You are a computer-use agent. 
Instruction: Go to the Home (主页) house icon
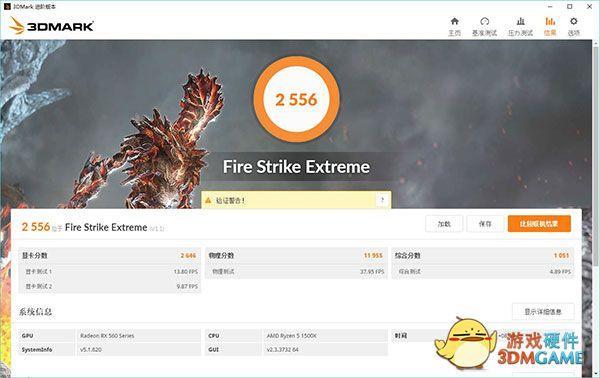point(454,21)
